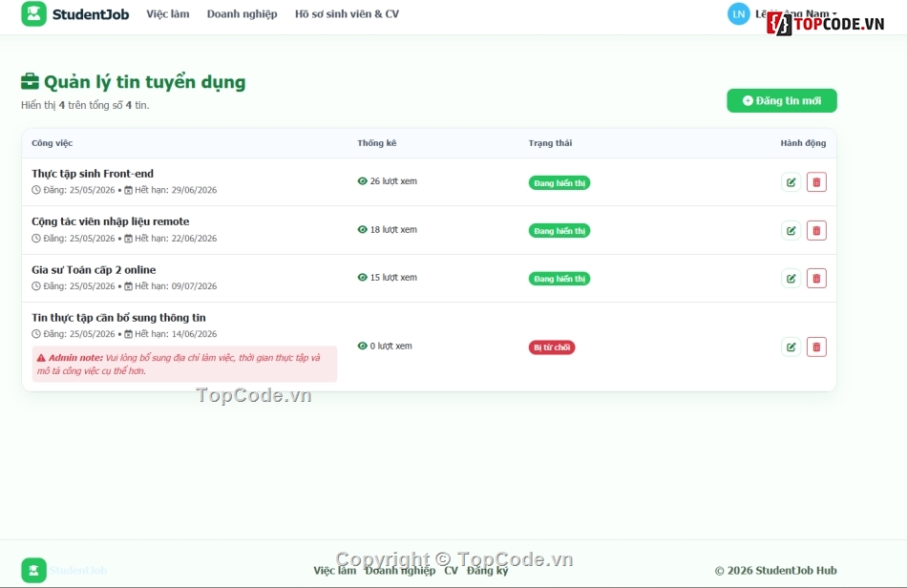Select the Thực tập sinh Front-end title
Viewport: 907px width, 588px height.
coord(93,174)
